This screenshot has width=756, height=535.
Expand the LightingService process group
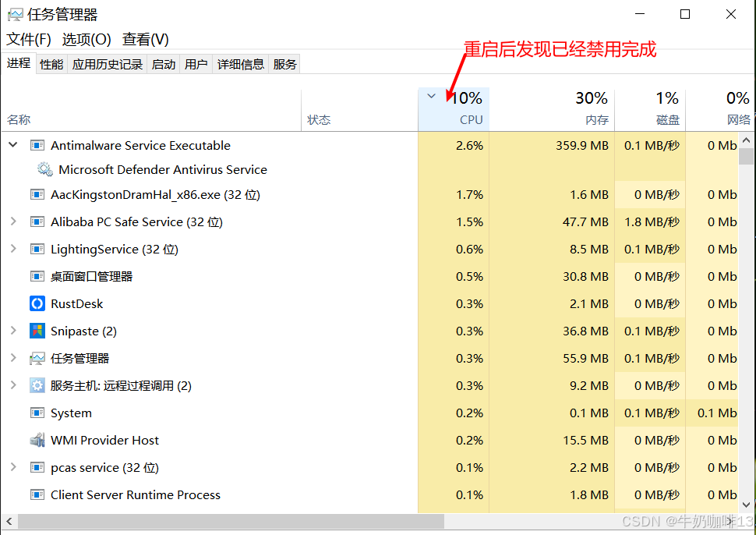(12, 249)
